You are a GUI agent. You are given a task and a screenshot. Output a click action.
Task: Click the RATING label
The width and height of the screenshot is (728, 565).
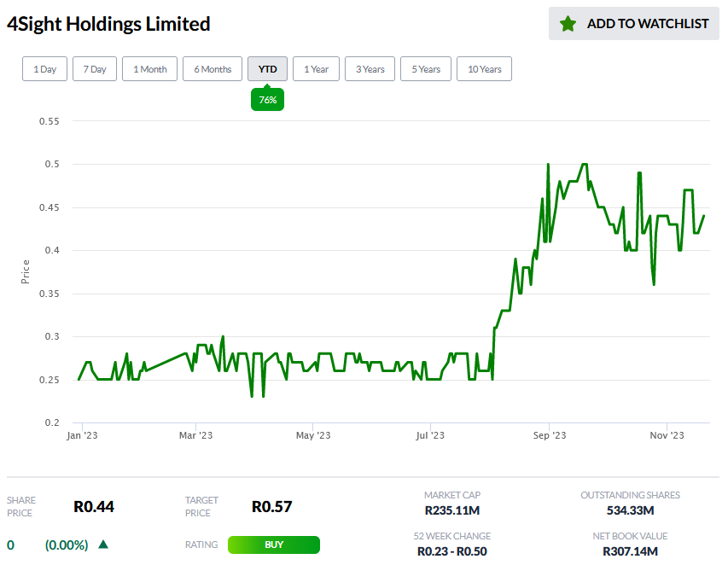tap(201, 545)
